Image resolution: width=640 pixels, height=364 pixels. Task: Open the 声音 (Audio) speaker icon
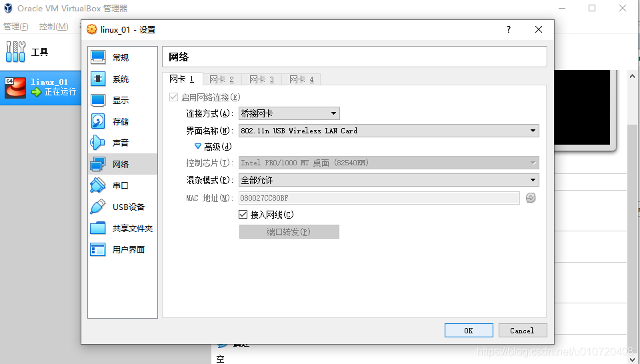tap(98, 143)
